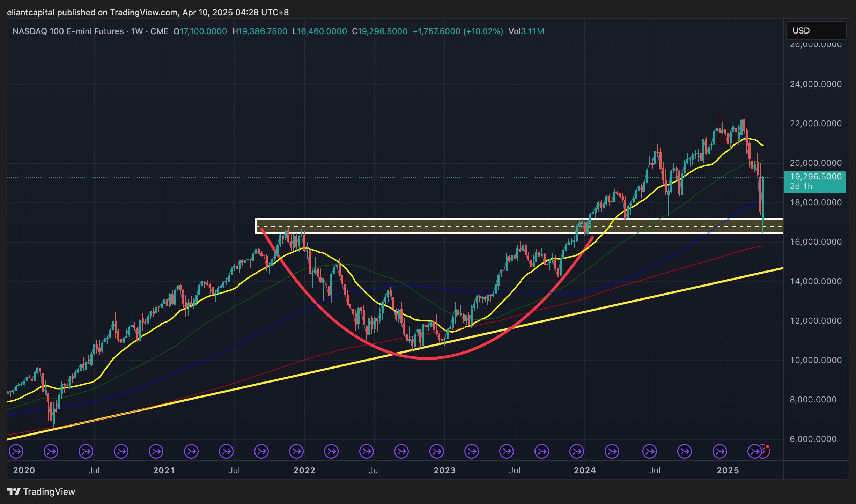Select the red curved arc drawing
The width and height of the screenshot is (856, 504).
[427, 358]
